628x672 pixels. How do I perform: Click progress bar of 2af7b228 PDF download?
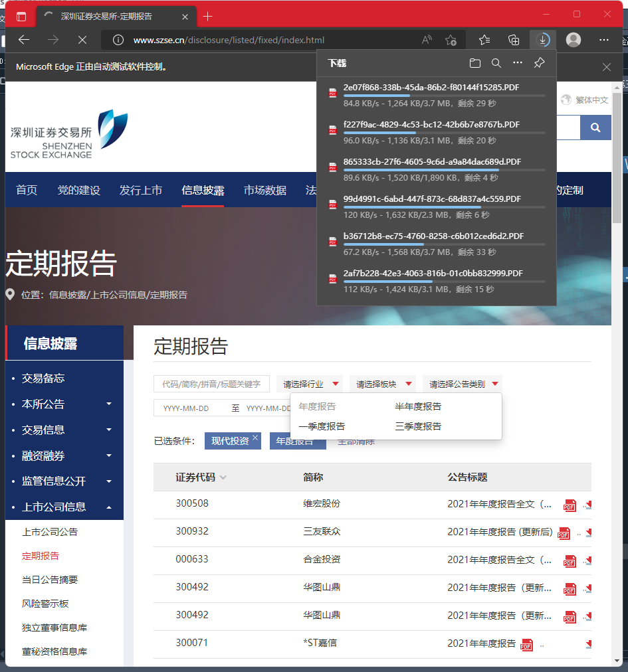(445, 282)
